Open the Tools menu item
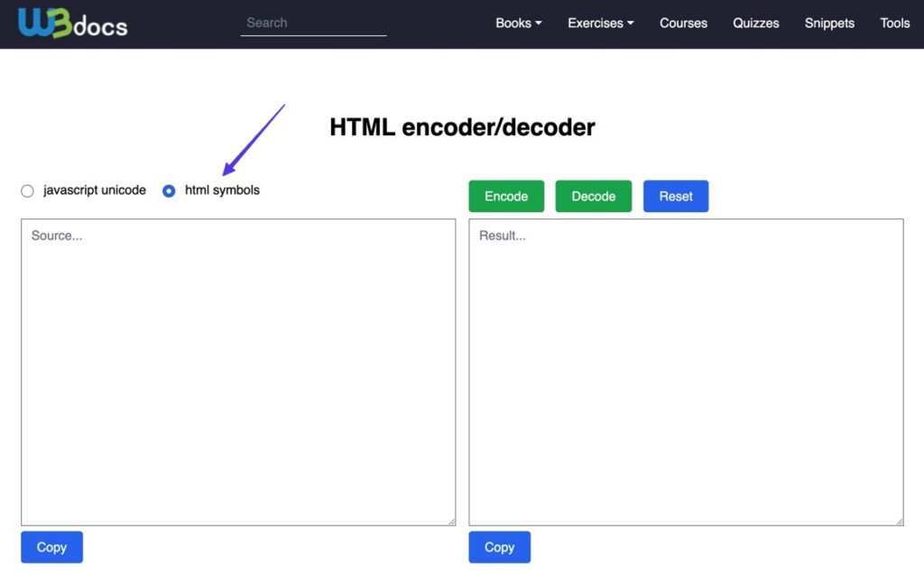924x575 pixels. pyautogui.click(x=894, y=23)
